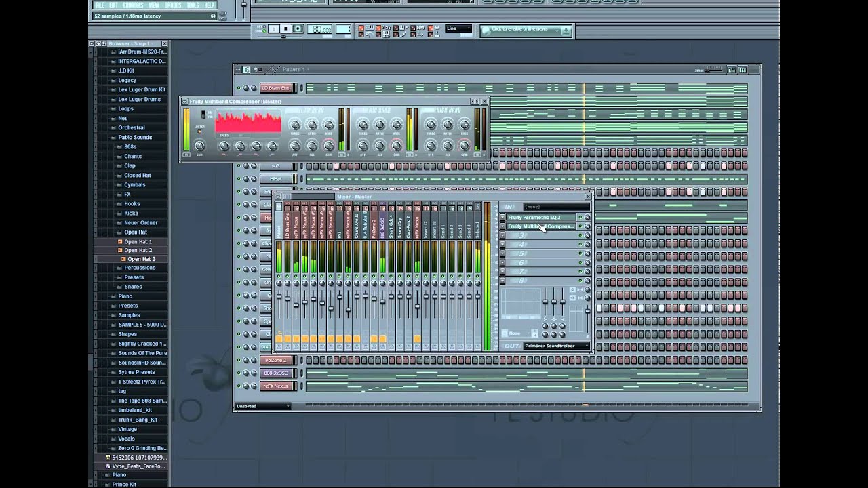
Task: Open the Parametric EQ 2 slot menu arrow
Action: (x=502, y=218)
